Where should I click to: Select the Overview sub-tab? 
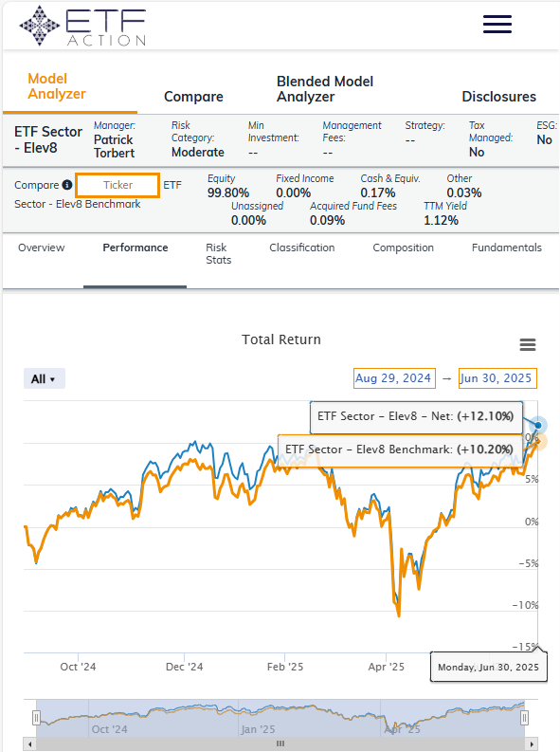pos(41,248)
